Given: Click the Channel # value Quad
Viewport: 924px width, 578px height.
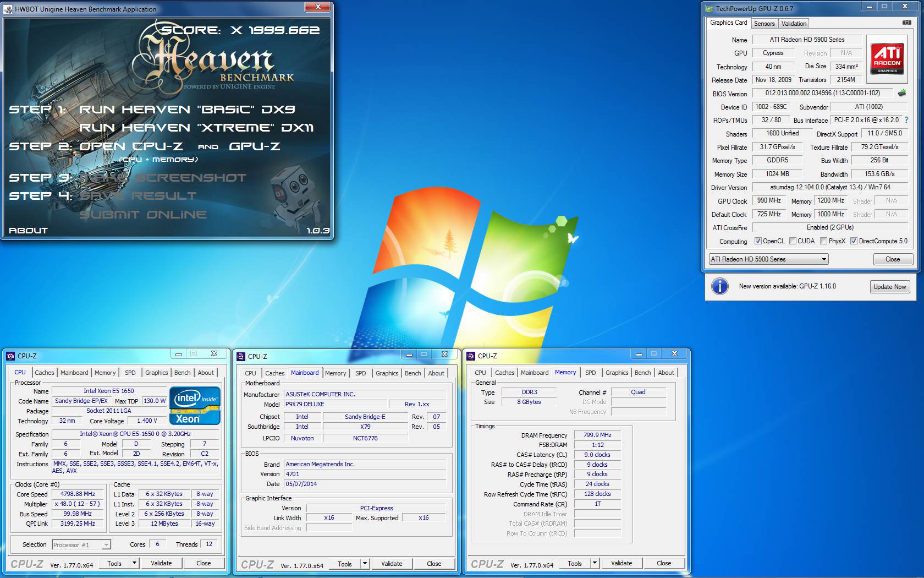Looking at the screenshot, I should pos(638,392).
